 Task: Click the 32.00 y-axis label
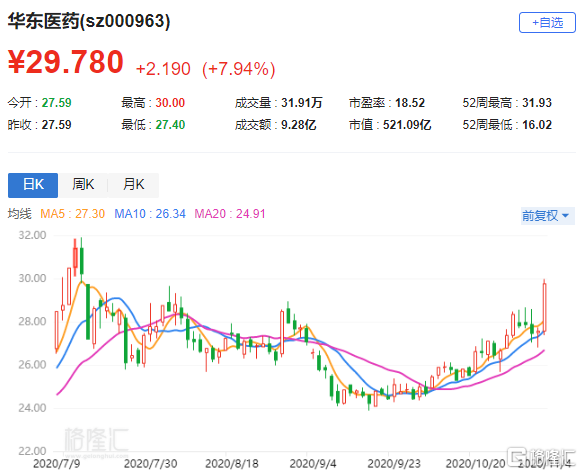point(32,235)
